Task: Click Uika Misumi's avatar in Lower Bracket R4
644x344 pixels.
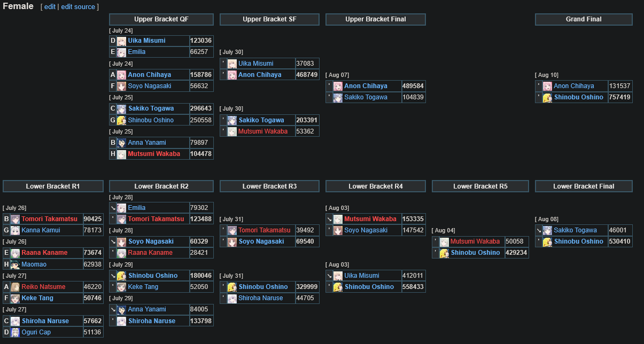Action: 338,276
